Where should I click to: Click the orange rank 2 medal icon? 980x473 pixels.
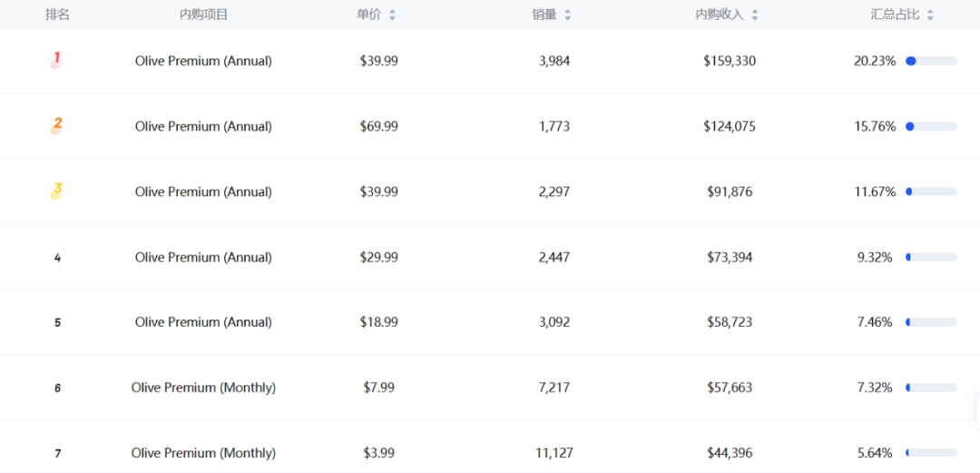click(56, 125)
